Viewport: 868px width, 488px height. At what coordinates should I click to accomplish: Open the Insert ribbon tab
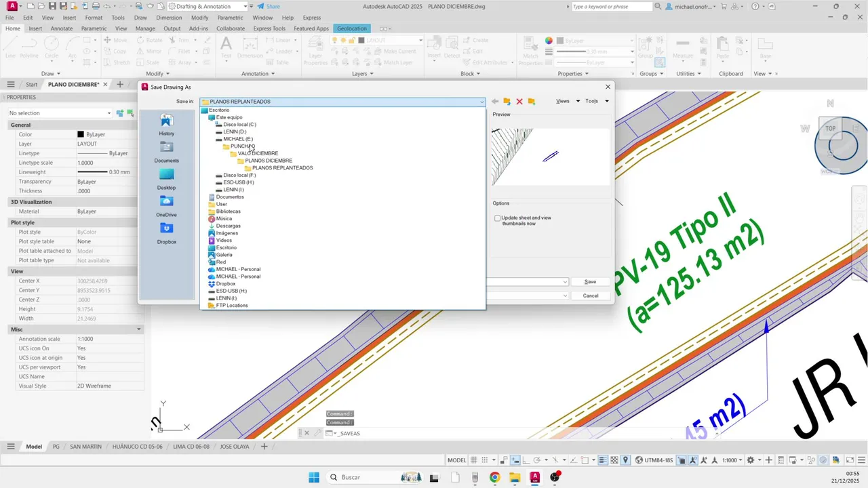pos(35,28)
